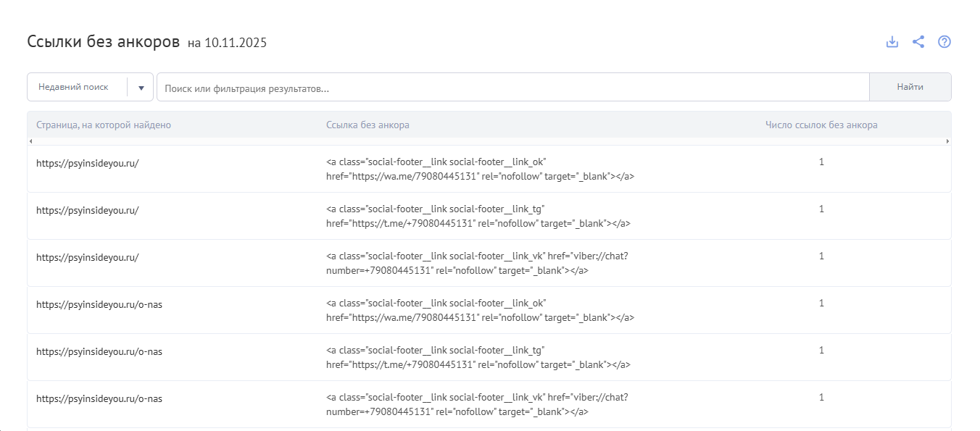Click the share icon
The image size is (980, 431).
tap(918, 42)
